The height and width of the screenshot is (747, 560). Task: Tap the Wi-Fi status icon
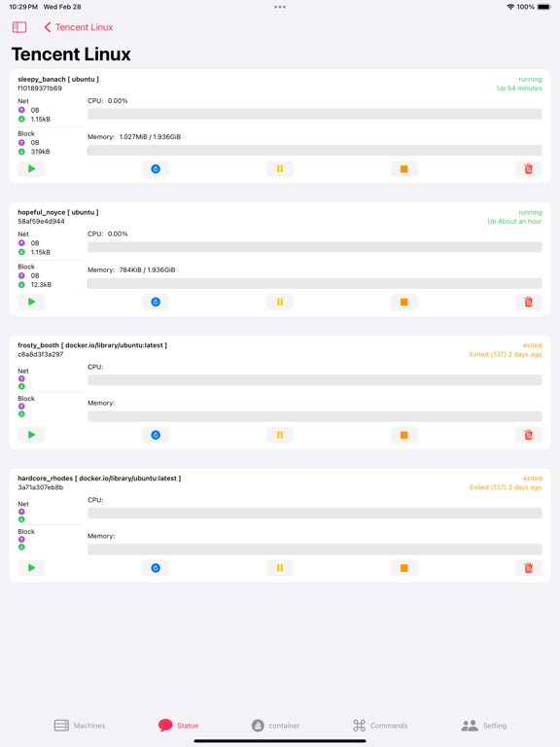tap(510, 7)
